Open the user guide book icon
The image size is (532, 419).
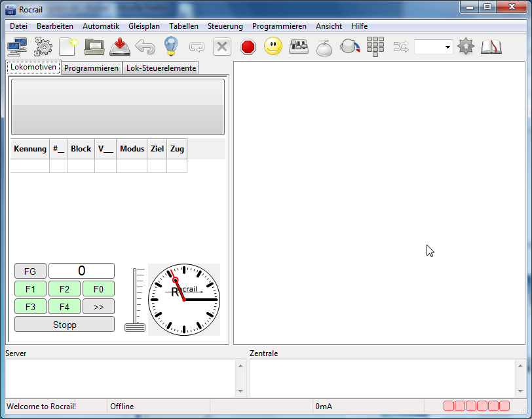pos(491,47)
